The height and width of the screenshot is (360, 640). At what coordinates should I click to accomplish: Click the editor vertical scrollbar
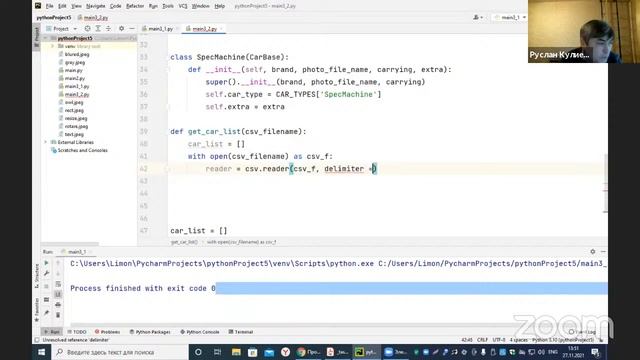pos(605,184)
